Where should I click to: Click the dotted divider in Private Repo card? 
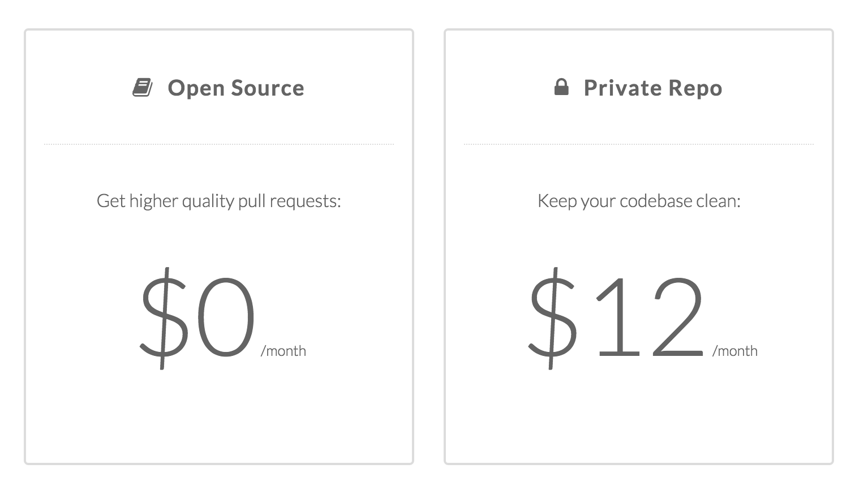(639, 144)
